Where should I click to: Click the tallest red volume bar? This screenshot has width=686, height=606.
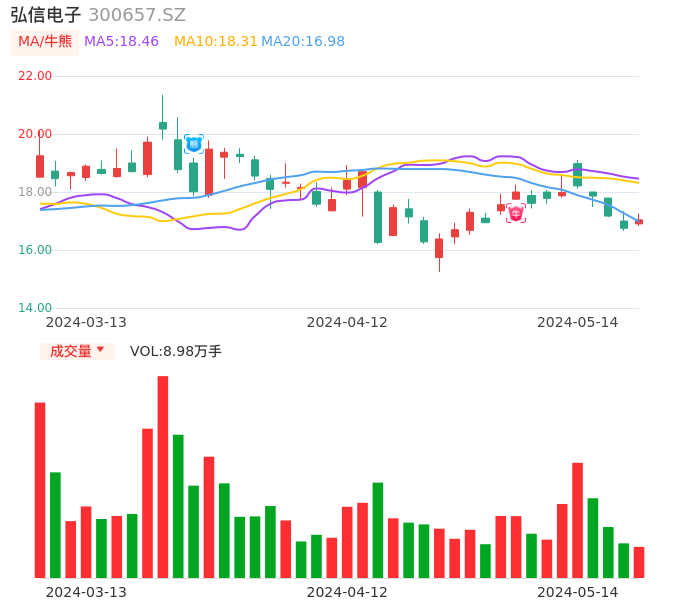point(163,476)
